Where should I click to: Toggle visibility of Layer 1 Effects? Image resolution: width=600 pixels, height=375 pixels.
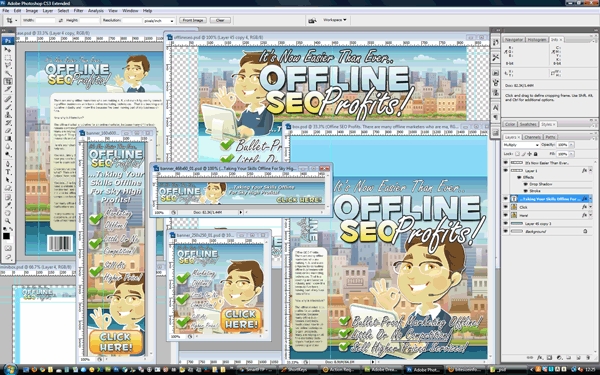(x=519, y=177)
